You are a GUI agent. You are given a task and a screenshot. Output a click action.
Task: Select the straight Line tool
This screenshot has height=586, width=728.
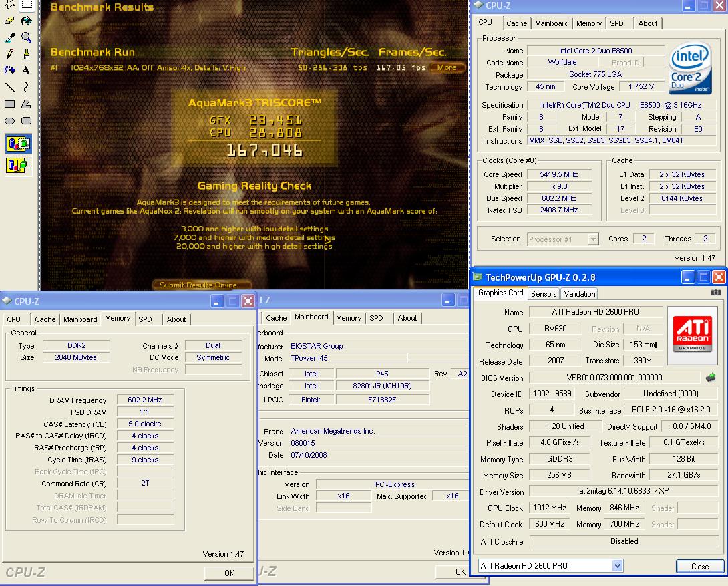10,88
